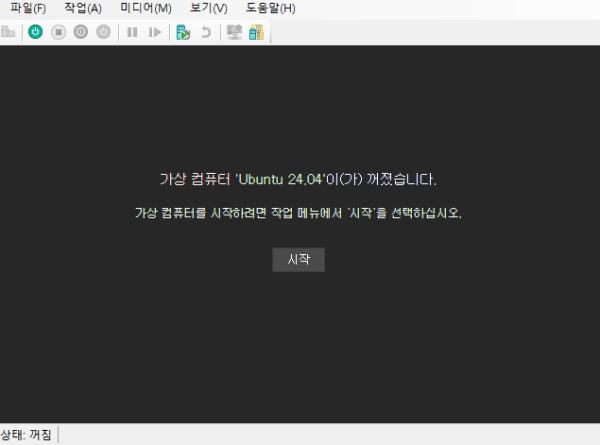The height and width of the screenshot is (445, 600).
Task: Click the Ctrl+Alt+Del toolbar icon
Action: click(x=8, y=32)
